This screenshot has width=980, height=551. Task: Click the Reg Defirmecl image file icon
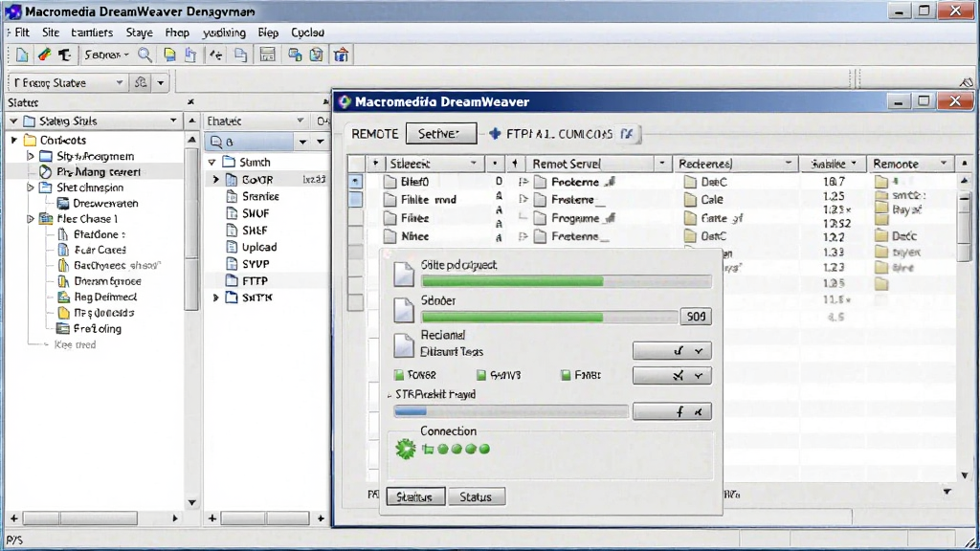tap(63, 297)
